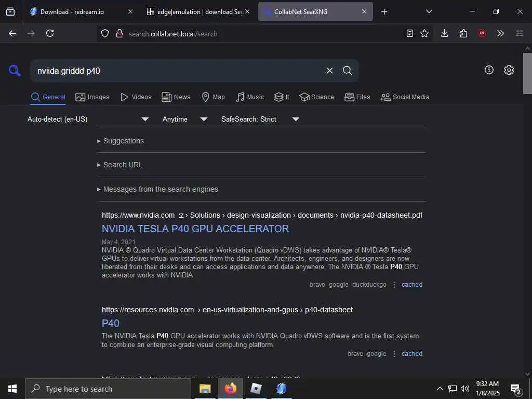The image size is (532, 399).
Task: Open Firefox View icon
Action: click(x=10, y=11)
